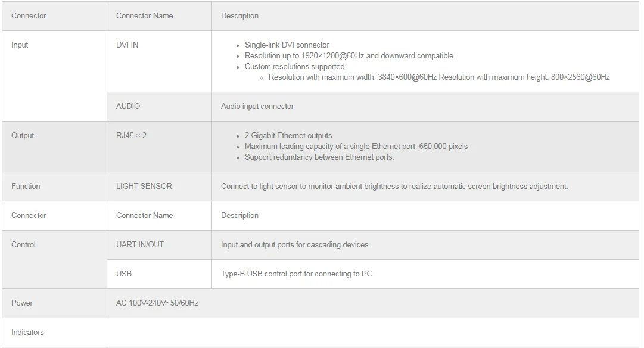
Task: Select the DVI IN connector name
Action: point(127,45)
